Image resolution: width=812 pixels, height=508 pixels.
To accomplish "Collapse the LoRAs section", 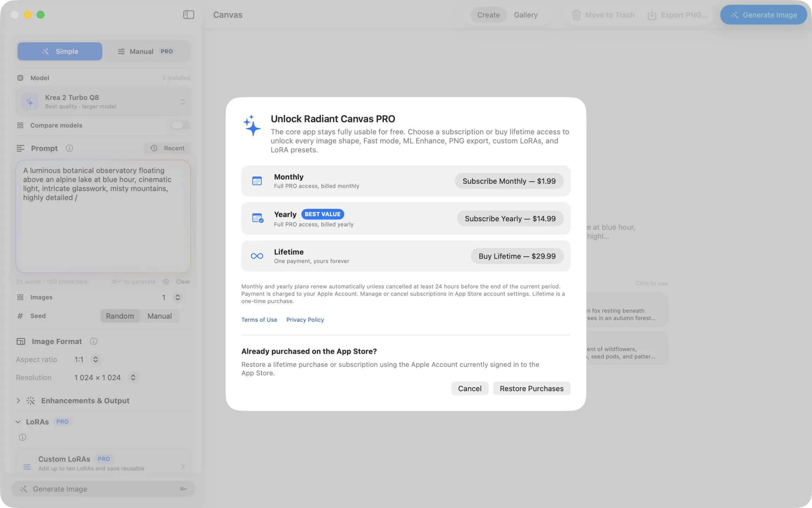I will (x=18, y=422).
